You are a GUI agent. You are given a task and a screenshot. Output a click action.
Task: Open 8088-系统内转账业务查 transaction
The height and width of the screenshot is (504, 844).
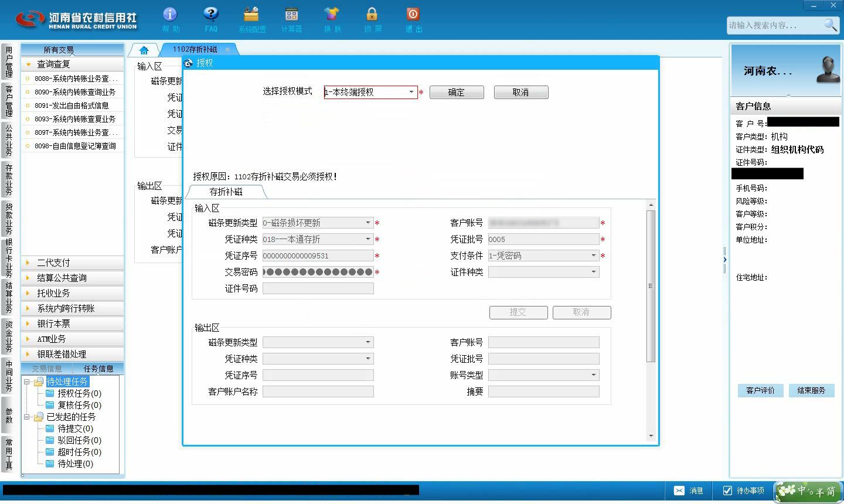tap(73, 79)
